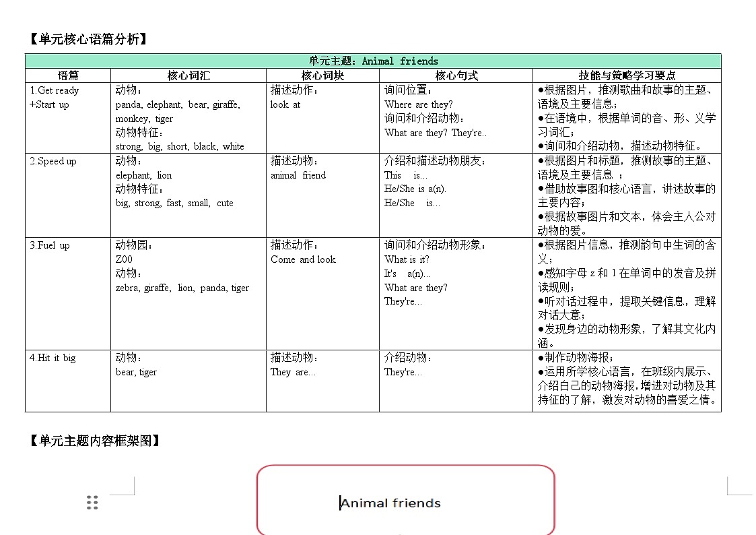This screenshot has height=535, width=756.
Task: Click the '3.Fuel up' row label
Action: click(50, 245)
